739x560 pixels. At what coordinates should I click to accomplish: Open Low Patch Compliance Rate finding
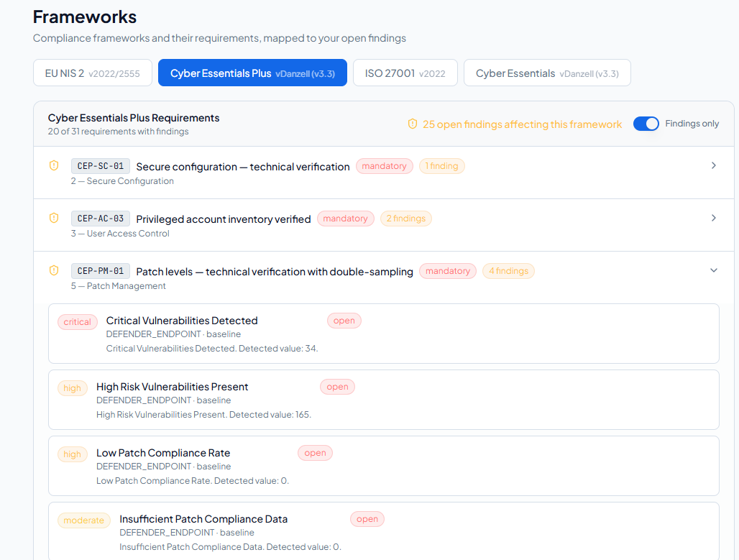tap(384, 466)
